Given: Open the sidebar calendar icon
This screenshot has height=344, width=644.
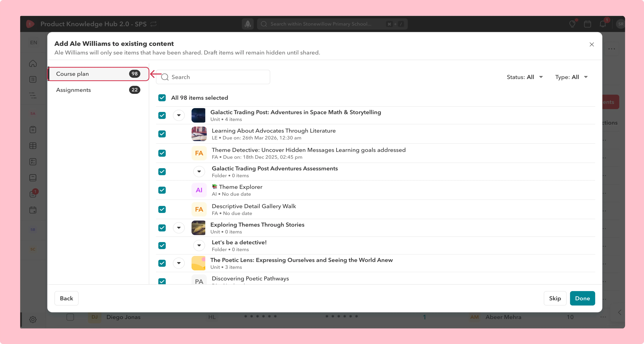Looking at the screenshot, I should point(33,210).
